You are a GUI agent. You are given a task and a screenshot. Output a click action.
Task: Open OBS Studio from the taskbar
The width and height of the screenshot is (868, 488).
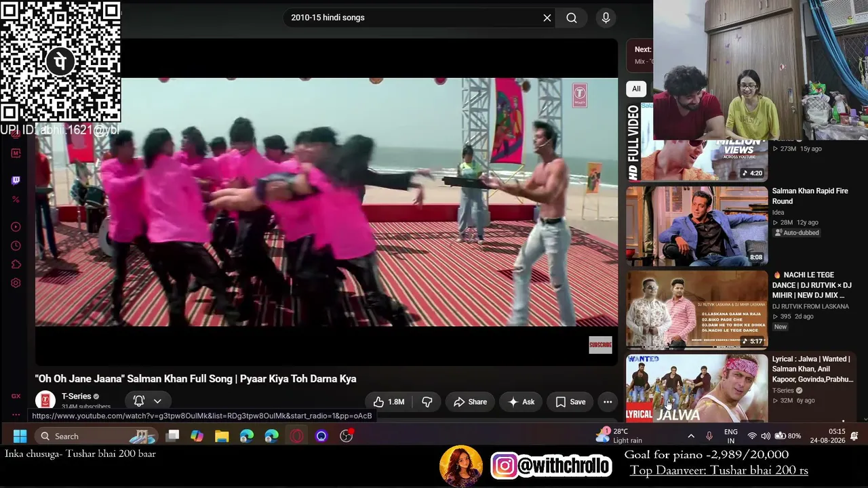click(347, 436)
